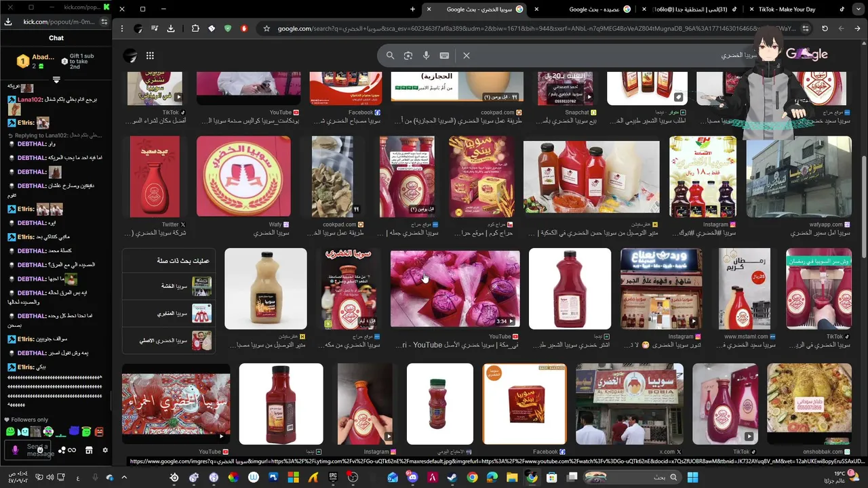Click the www.mstaml.com source link
Image resolution: width=868 pixels, height=488 pixels.
749,336
